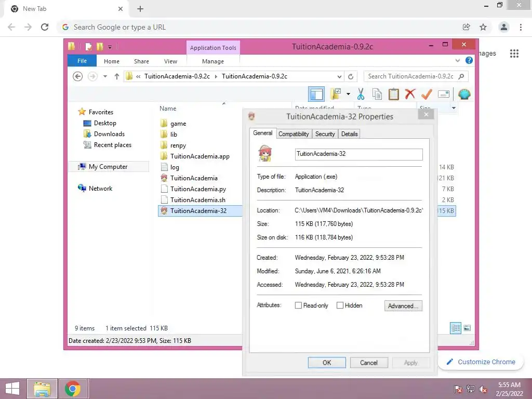Open the Home ribbon tab

pyautogui.click(x=112, y=61)
